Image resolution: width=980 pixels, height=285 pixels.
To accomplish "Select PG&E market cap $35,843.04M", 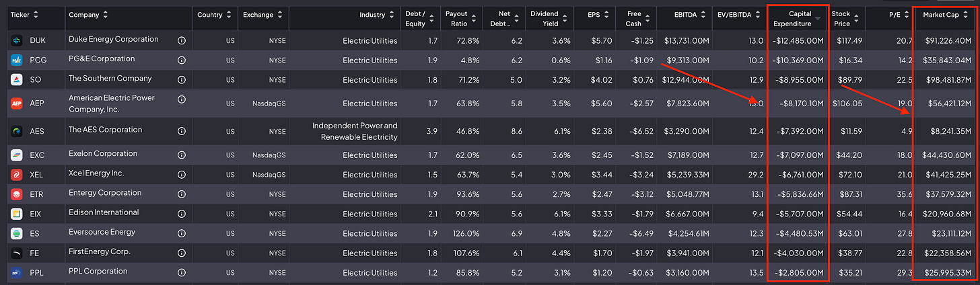I will (x=946, y=60).
